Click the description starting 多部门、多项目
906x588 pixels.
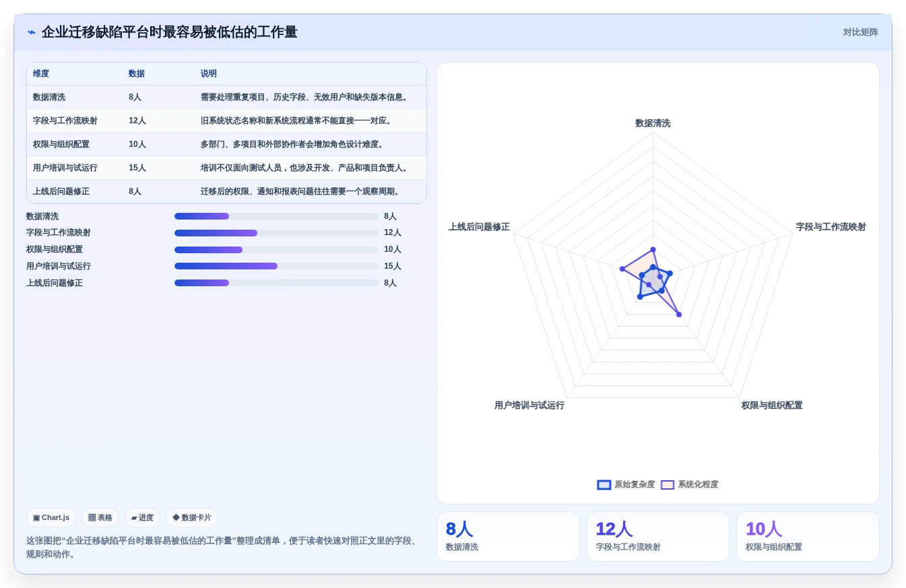click(294, 144)
